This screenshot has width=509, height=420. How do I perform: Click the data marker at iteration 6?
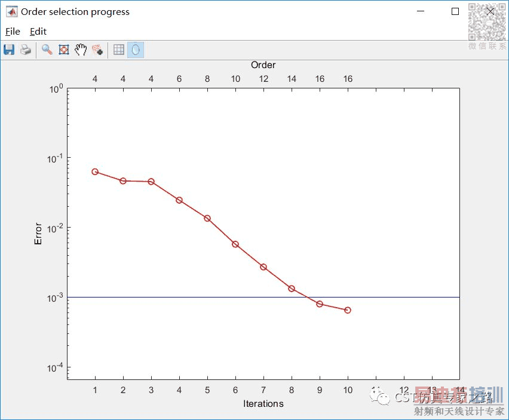(x=235, y=244)
